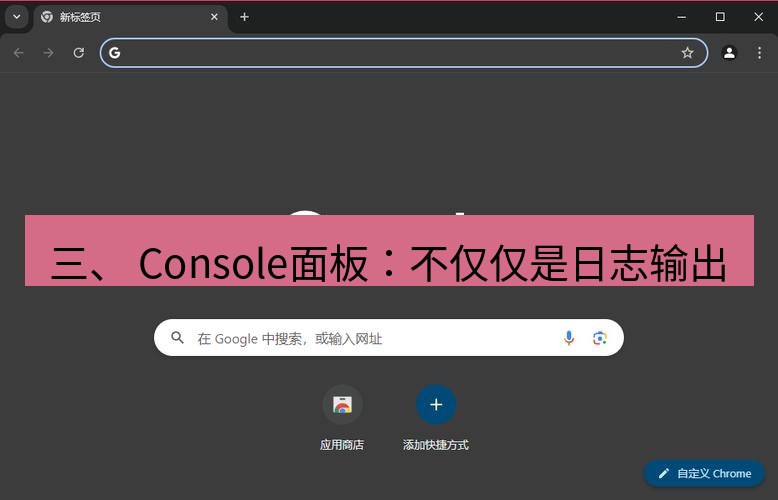Open Chrome three-dot menu
The height and width of the screenshot is (500, 778).
(760, 53)
